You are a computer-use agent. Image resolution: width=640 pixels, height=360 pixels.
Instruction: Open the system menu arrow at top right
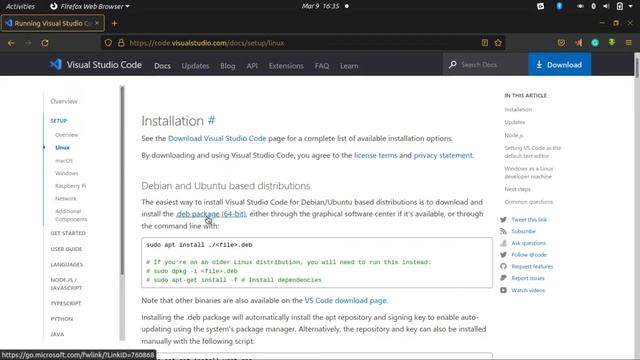tap(631, 6)
